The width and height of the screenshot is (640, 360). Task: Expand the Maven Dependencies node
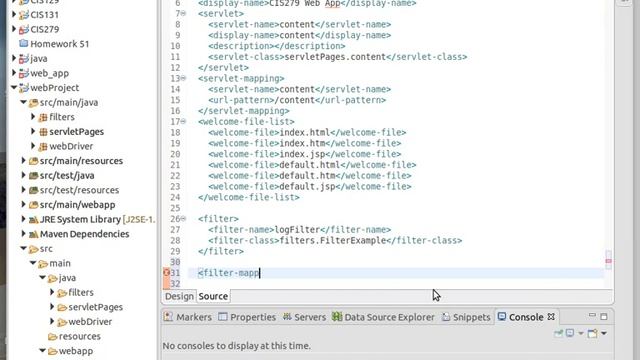pyautogui.click(x=24, y=233)
